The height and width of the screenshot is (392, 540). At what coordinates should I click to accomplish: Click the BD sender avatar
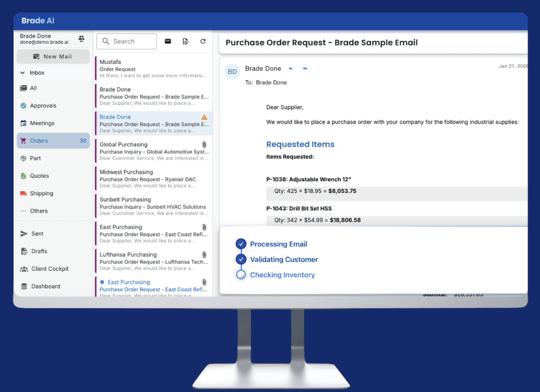pyautogui.click(x=232, y=71)
